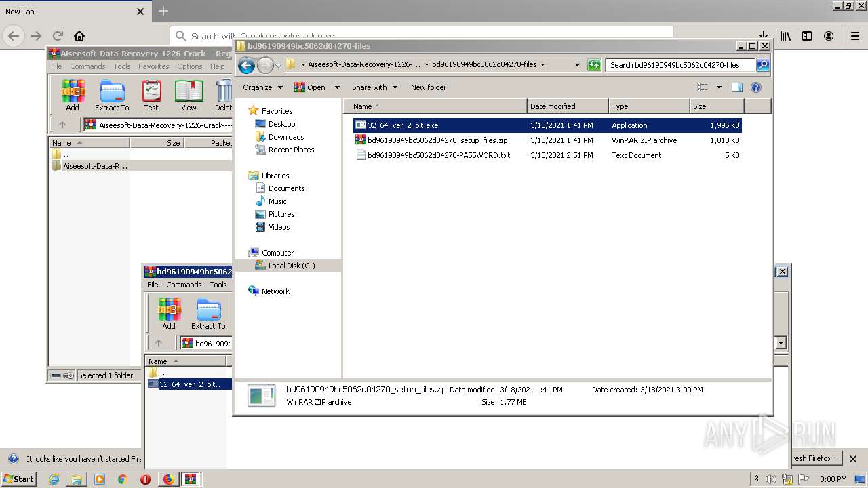Click the View icon in WinRAR toolbar
This screenshot has width=868, height=488.
tap(189, 95)
